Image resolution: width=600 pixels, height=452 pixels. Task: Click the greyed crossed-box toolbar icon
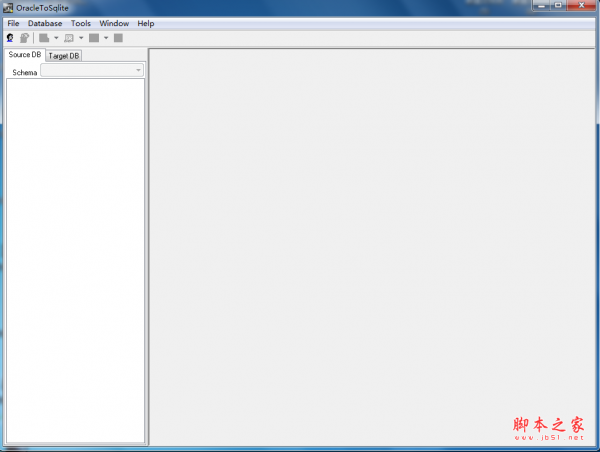[x=69, y=38]
